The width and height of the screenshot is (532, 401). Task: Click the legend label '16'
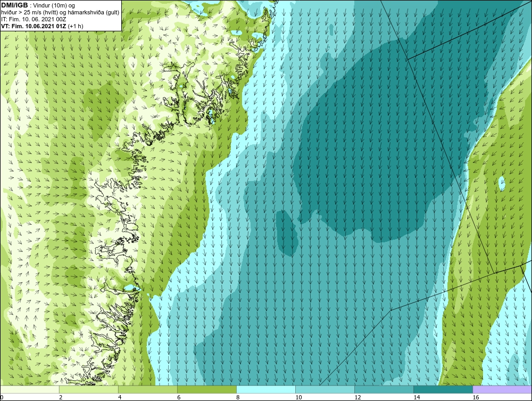[476, 397]
